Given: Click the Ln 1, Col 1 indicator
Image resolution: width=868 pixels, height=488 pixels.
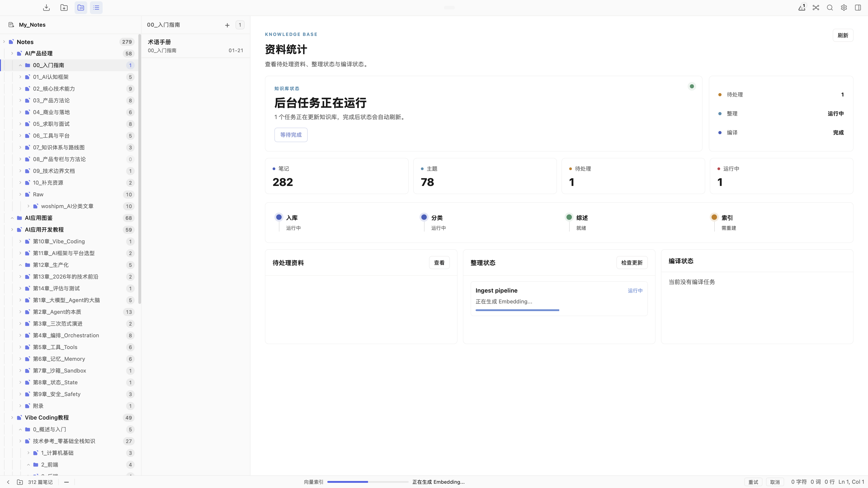Looking at the screenshot, I should click(851, 482).
